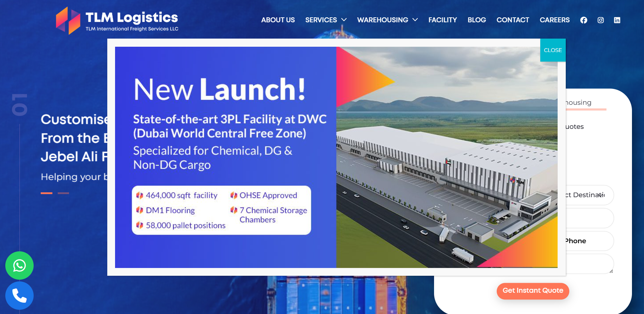Viewport: 644px width, 314px height.
Task: Click the '7 Chemical Storage Chambers' text
Action: tap(273, 215)
